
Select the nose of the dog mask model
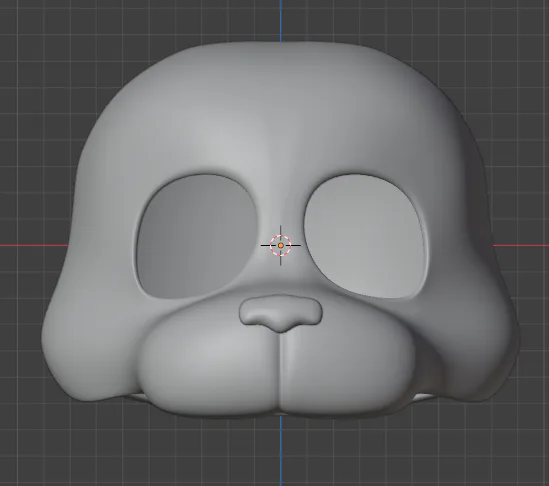(280, 313)
